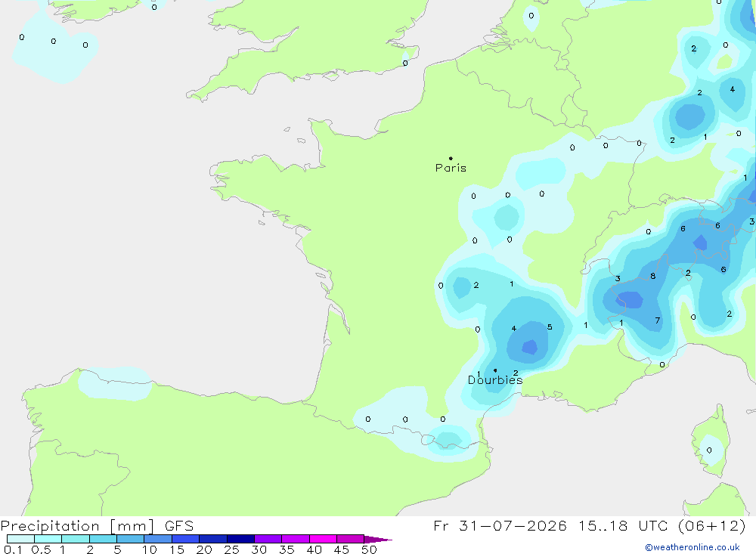This screenshot has height=554, width=756.
Task: Click the '8' precipitation value on the map
Action: pos(653,277)
